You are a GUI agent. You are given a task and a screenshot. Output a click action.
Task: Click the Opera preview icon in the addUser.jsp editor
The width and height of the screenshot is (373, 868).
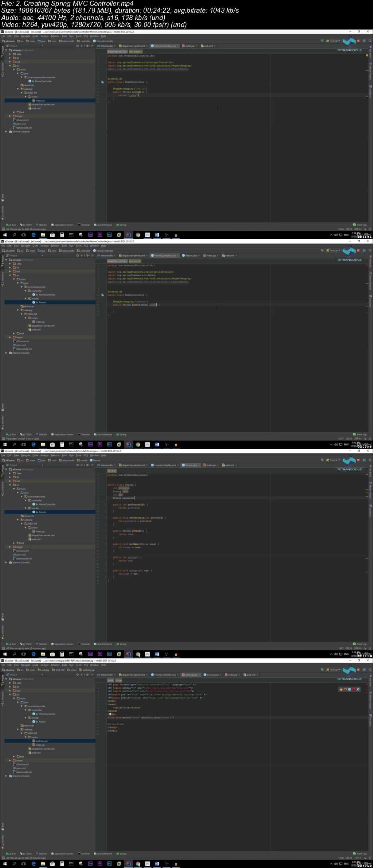(354, 689)
